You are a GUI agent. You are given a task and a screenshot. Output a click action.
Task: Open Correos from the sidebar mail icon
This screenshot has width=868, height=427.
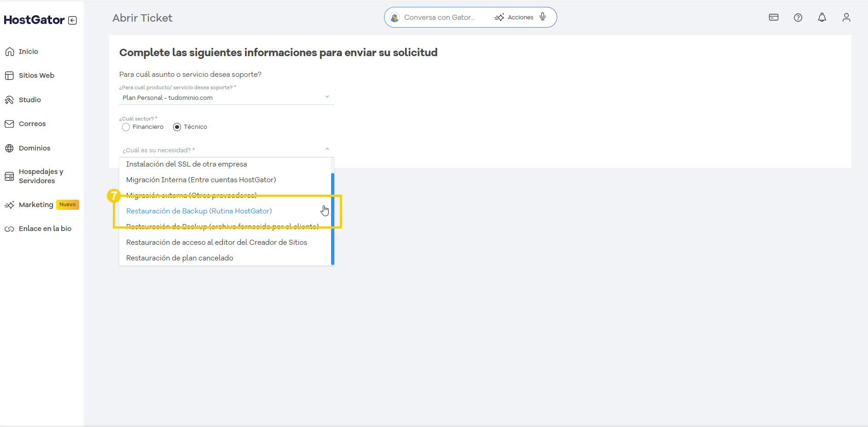coord(10,123)
